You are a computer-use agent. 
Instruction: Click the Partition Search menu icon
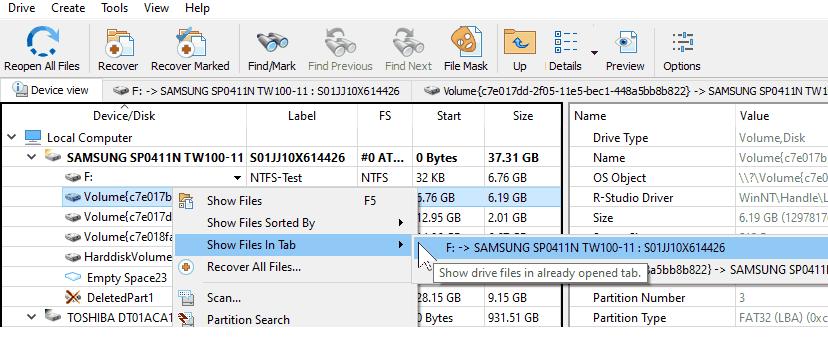[x=186, y=319]
